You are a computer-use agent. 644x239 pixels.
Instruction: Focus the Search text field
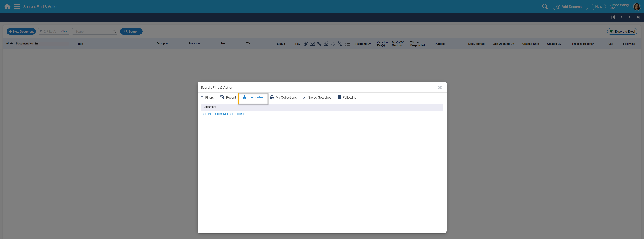[93, 32]
